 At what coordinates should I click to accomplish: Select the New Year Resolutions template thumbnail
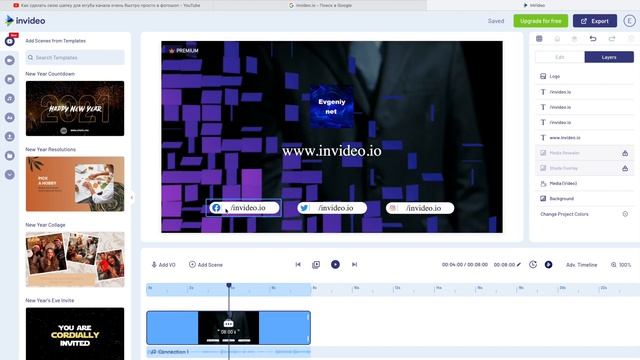point(75,184)
